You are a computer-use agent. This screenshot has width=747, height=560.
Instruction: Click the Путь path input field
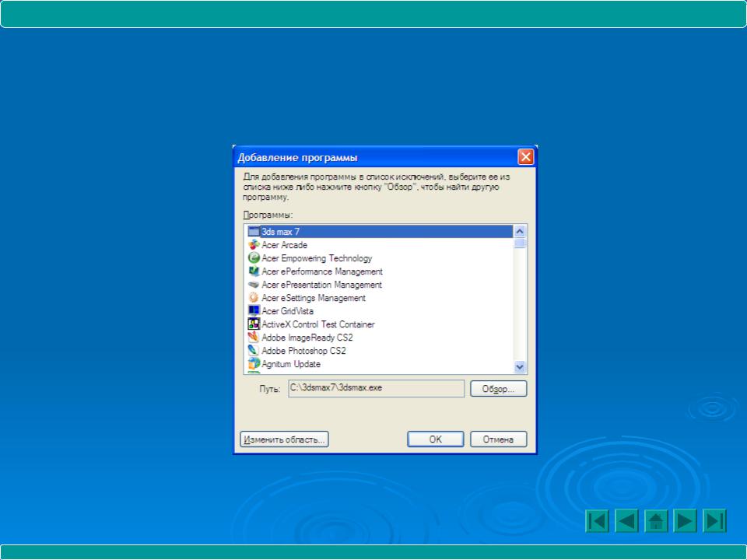coord(377,388)
